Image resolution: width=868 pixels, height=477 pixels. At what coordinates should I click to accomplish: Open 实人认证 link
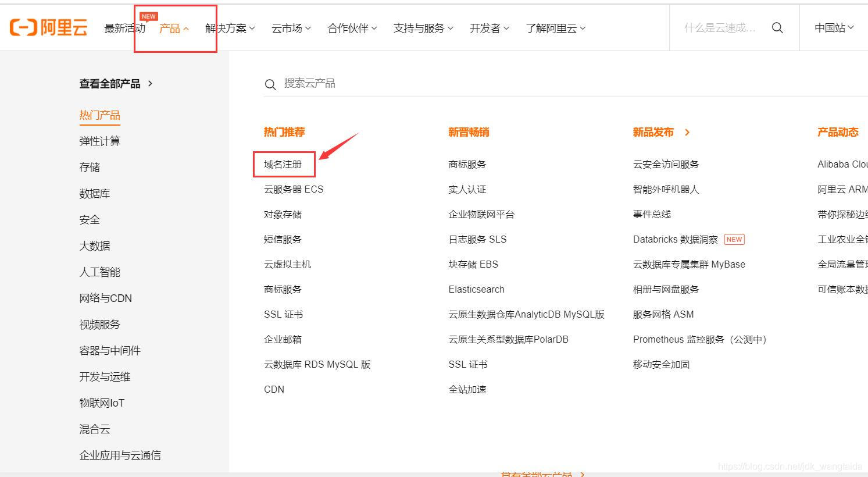(467, 189)
